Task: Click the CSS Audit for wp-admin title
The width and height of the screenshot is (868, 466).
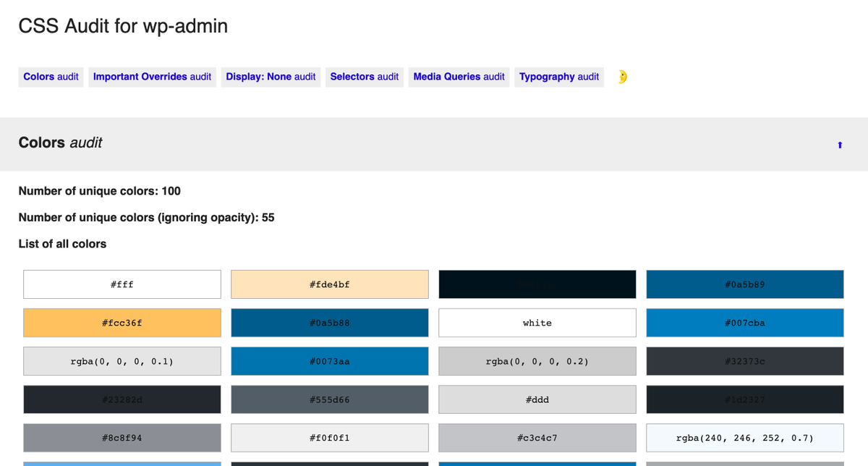Action: 123,26
